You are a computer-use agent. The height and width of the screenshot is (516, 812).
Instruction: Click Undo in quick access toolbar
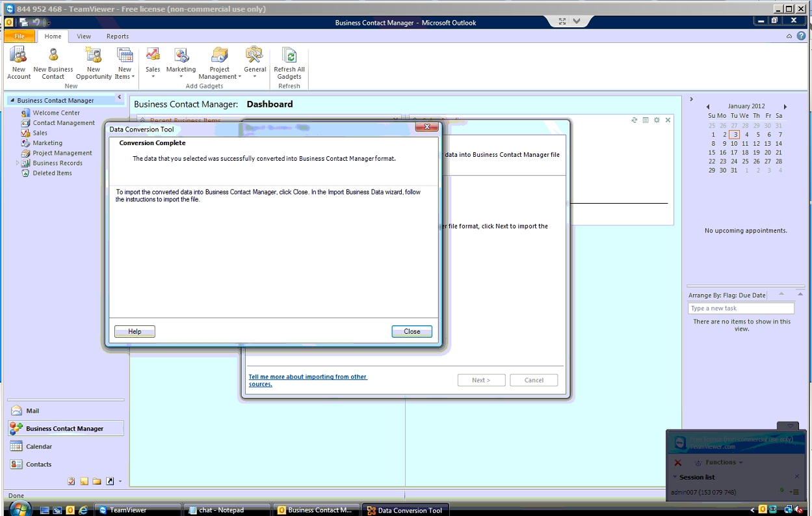[36, 22]
